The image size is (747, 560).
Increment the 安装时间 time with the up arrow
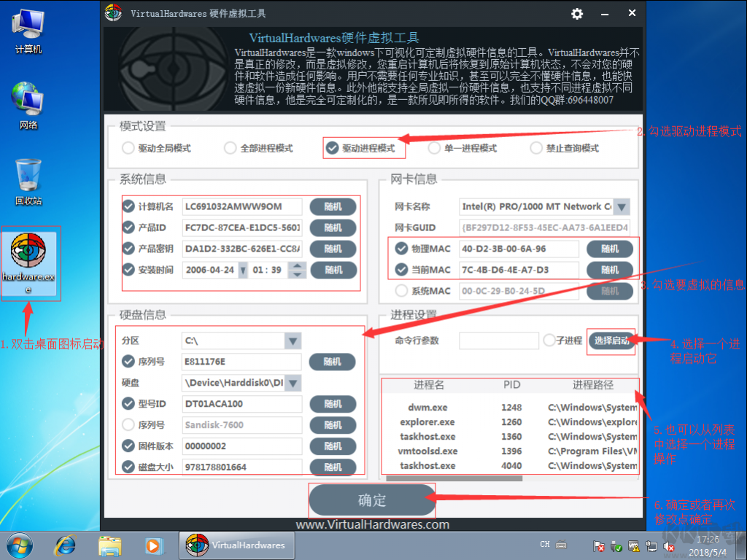[296, 265]
